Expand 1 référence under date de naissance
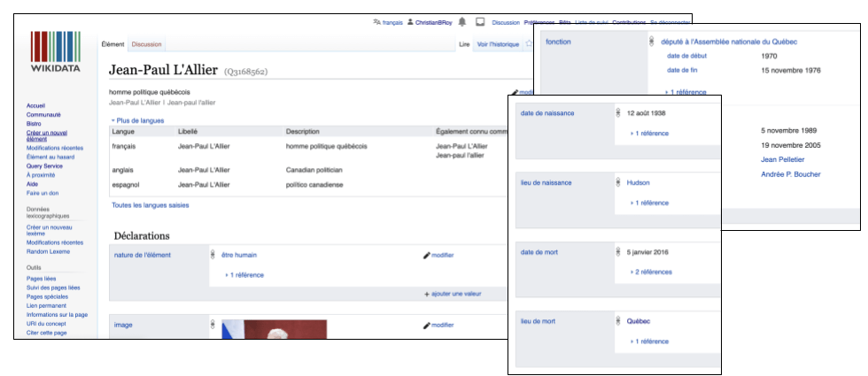Screen dimensions: 868x376 click(x=649, y=133)
